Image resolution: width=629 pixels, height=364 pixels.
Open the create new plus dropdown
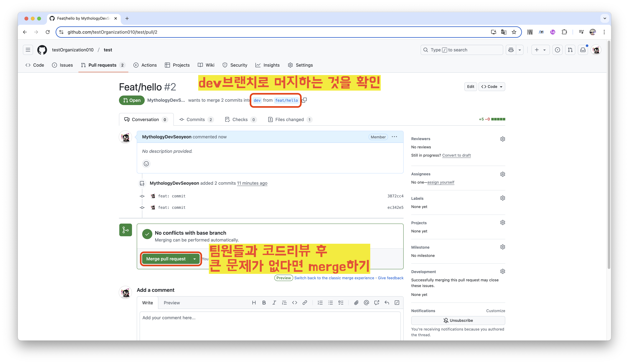click(540, 50)
